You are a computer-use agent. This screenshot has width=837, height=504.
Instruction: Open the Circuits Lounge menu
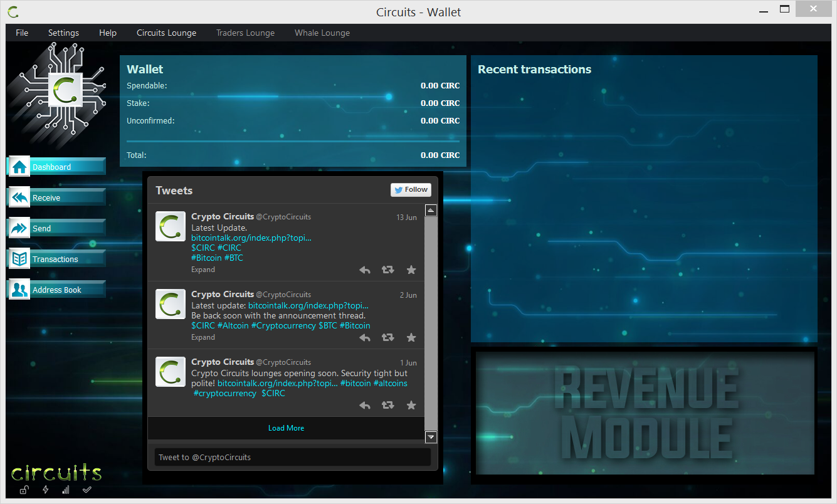tap(166, 33)
